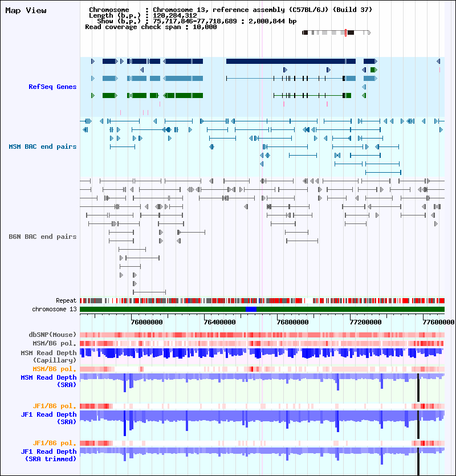This screenshot has width=456, height=476.
Task: Click ruler position 77200000
Action: pos(366,322)
